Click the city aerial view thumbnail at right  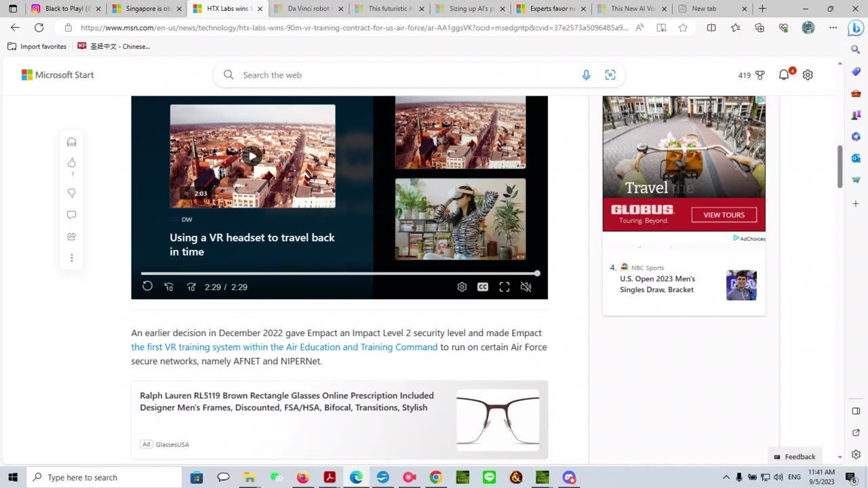click(x=460, y=132)
